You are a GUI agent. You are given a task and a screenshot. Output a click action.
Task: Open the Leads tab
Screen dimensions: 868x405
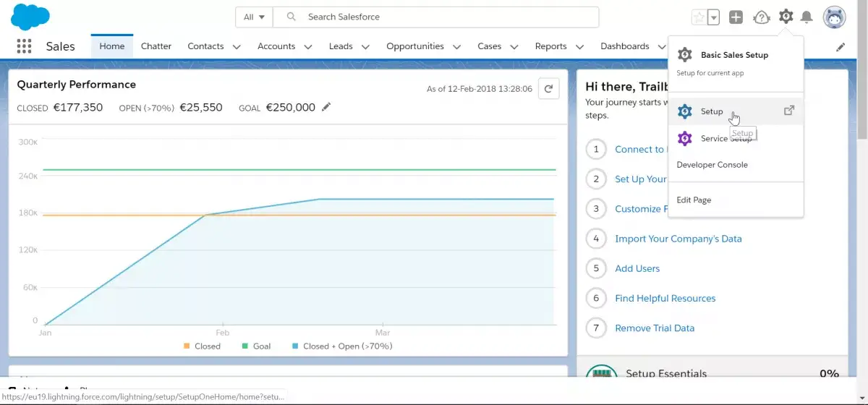(341, 46)
